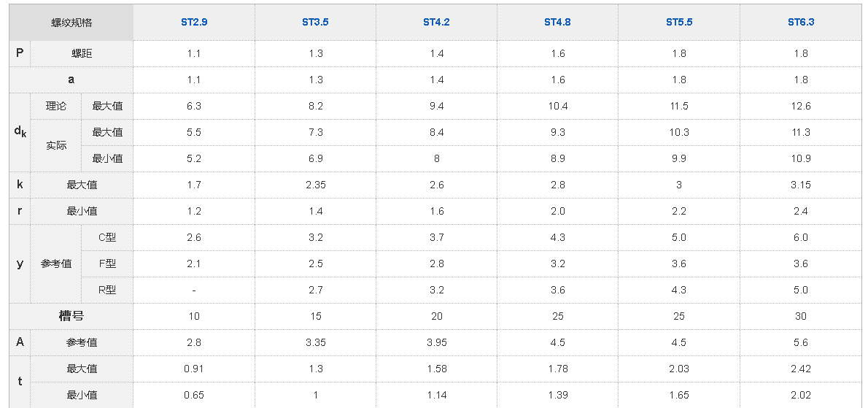868x408 pixels.
Task: Click the 0.91 value in row t
Action: pyautogui.click(x=194, y=369)
